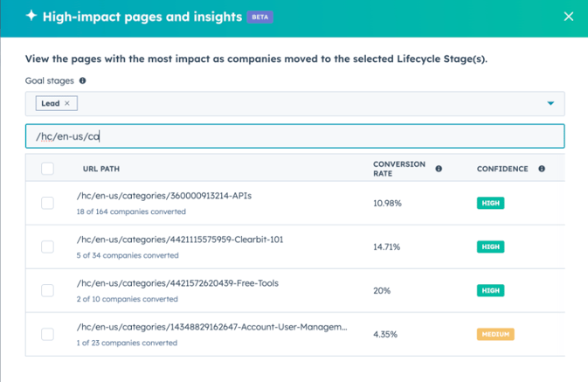
Task: Open the Confidence info icon
Action: (x=542, y=169)
